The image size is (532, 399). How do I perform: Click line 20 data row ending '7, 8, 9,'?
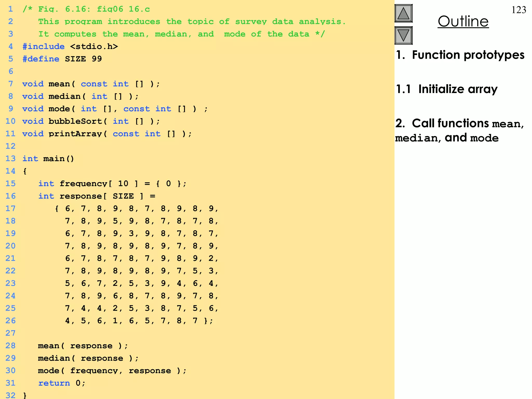pos(142,246)
